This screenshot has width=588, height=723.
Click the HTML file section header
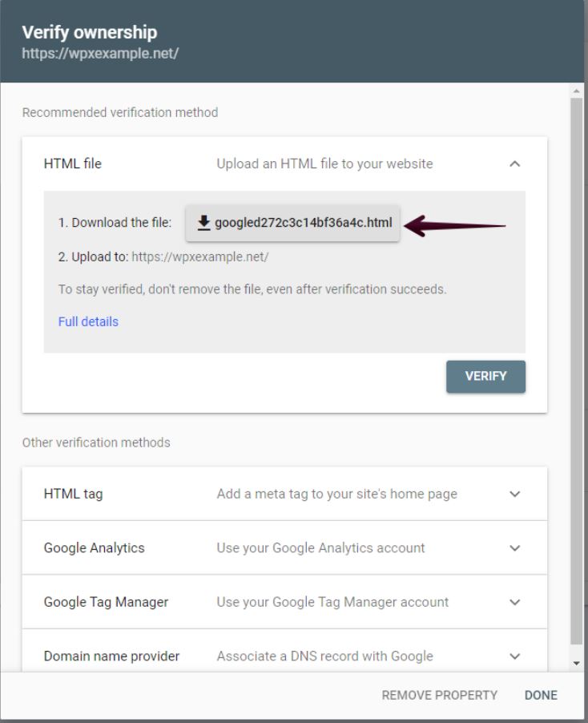click(284, 164)
